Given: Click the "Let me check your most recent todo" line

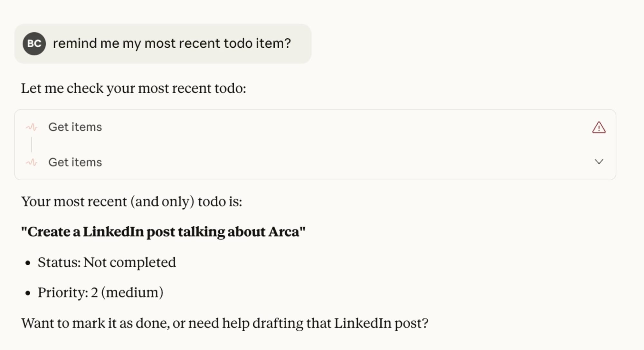Looking at the screenshot, I should coord(133,88).
